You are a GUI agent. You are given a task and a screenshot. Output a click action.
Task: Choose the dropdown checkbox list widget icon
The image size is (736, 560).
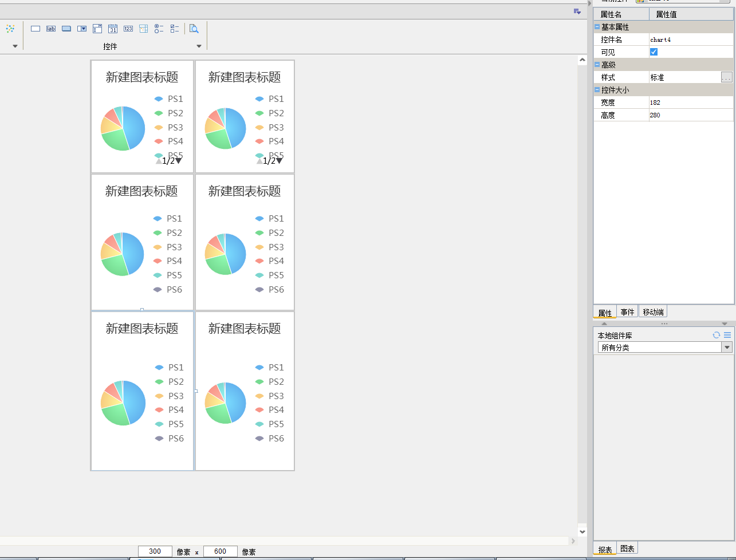pyautogui.click(x=97, y=29)
